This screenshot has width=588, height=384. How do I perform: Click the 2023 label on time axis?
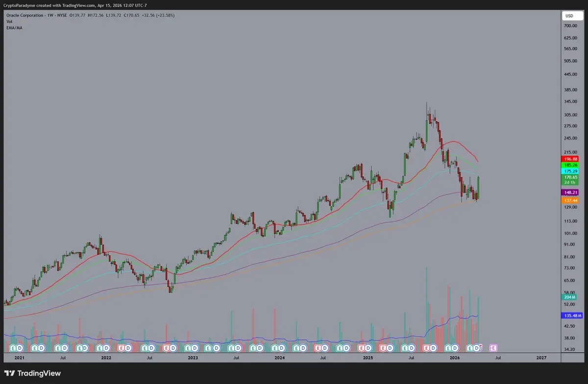pyautogui.click(x=193, y=358)
